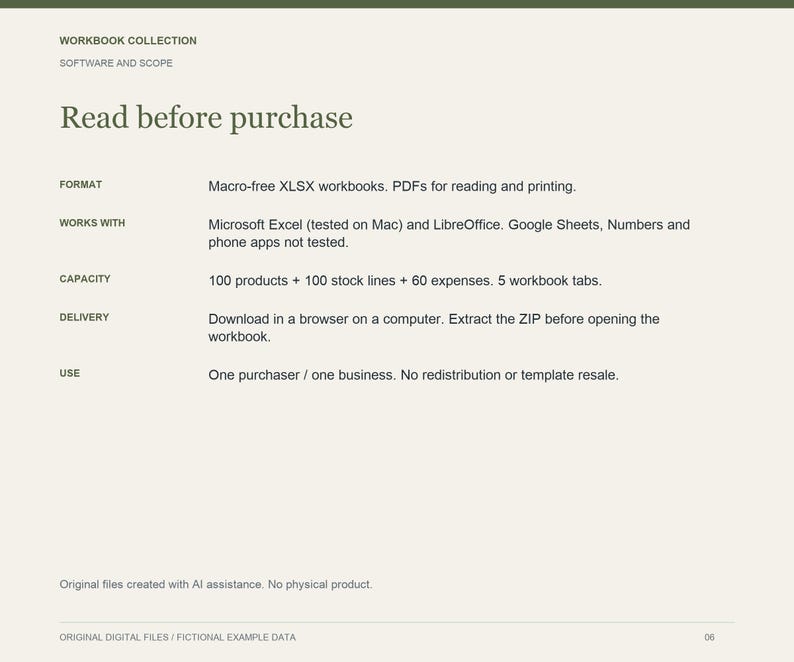Select the 'CAPACITY' label
Image resolution: width=794 pixels, height=662 pixels.
pos(85,279)
